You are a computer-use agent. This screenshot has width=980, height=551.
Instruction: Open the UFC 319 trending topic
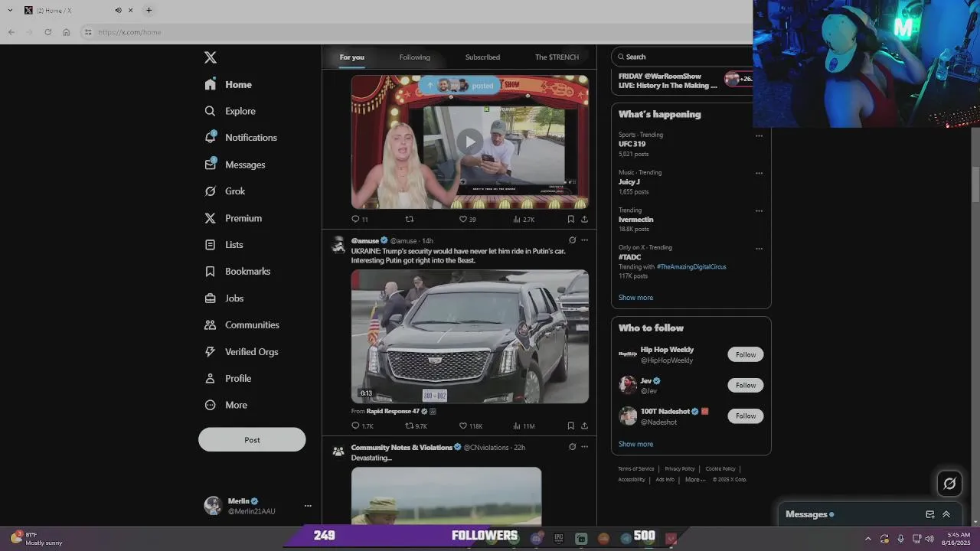point(632,144)
